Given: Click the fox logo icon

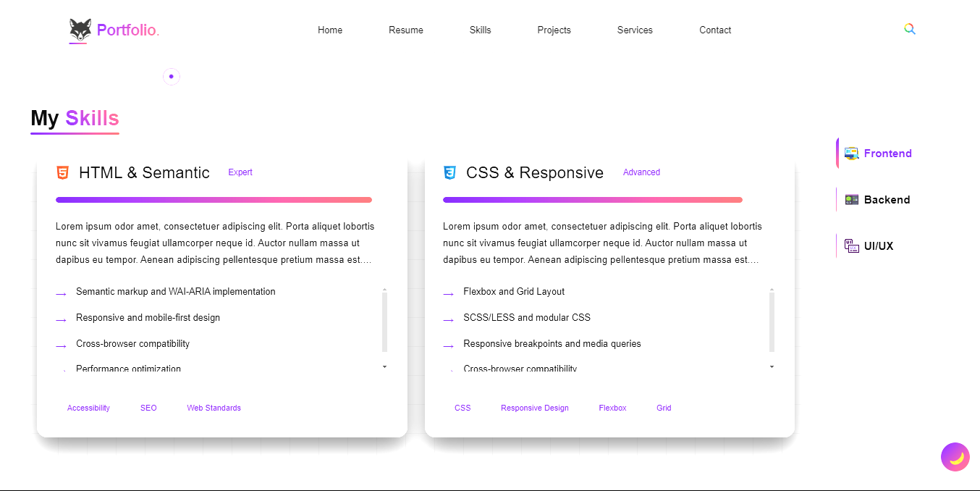Looking at the screenshot, I should click(x=80, y=30).
